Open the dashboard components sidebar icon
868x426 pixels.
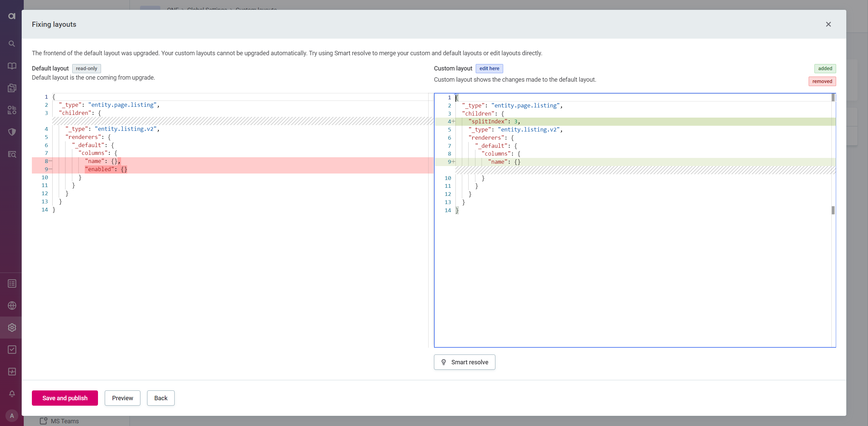(12, 110)
